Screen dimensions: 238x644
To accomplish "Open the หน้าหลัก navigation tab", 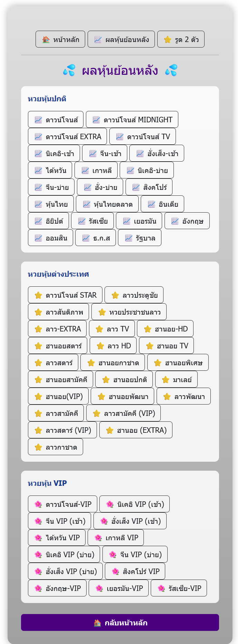I will tap(60, 39).
